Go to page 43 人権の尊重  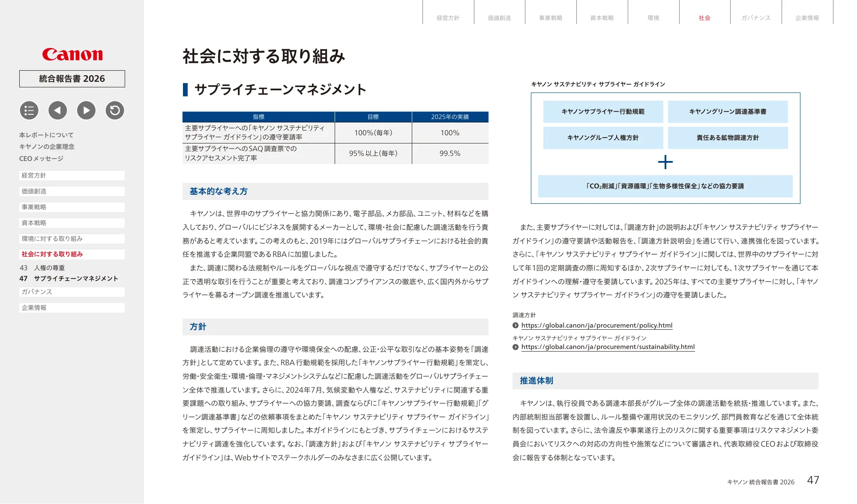pos(42,268)
